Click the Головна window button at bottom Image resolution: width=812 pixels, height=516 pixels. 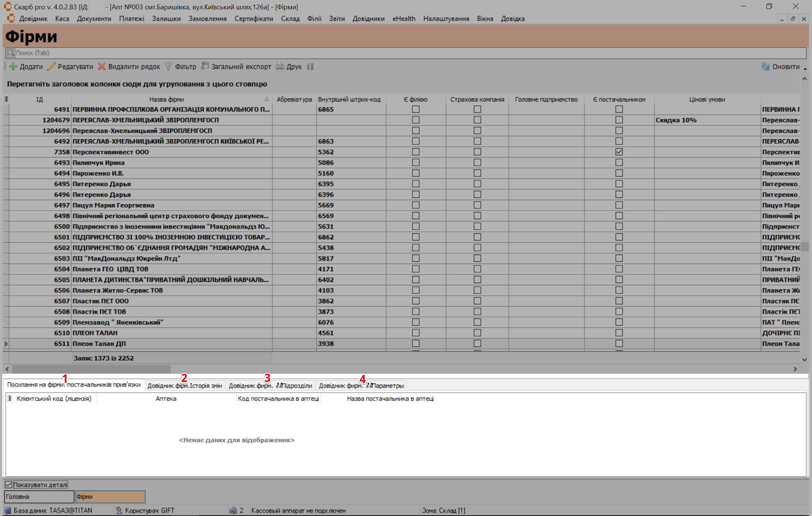[39, 497]
